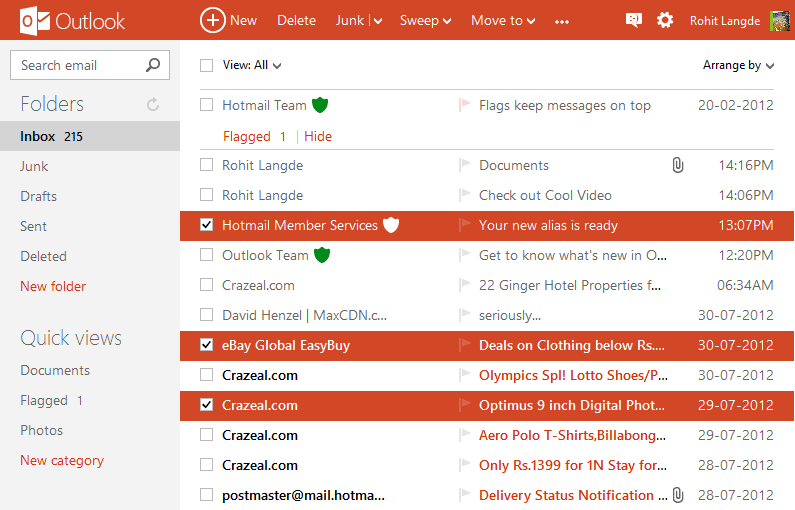This screenshot has width=795, height=510.
Task: Open the Junk folder in sidebar
Action: (x=34, y=166)
